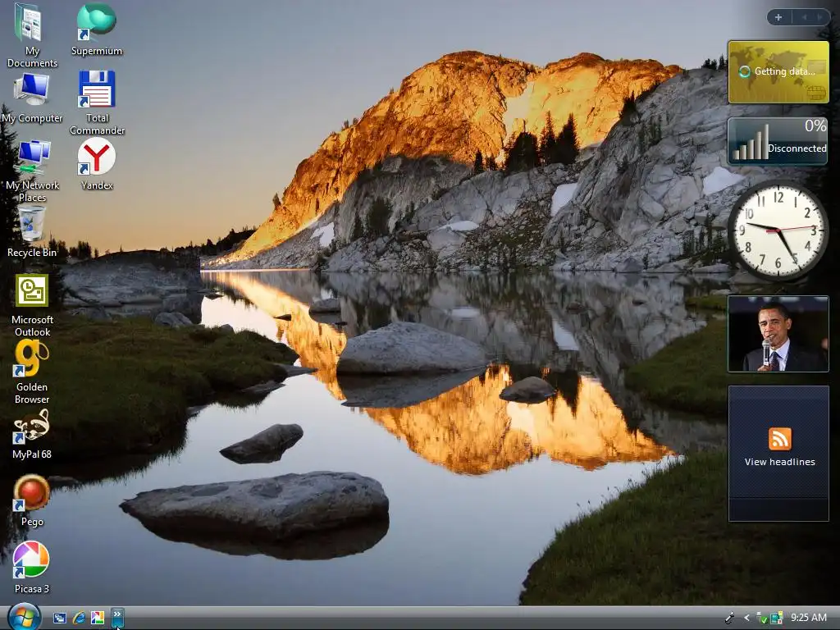Viewport: 840px width, 630px height.
Task: Click the signal bars in network gadget
Action: [750, 142]
